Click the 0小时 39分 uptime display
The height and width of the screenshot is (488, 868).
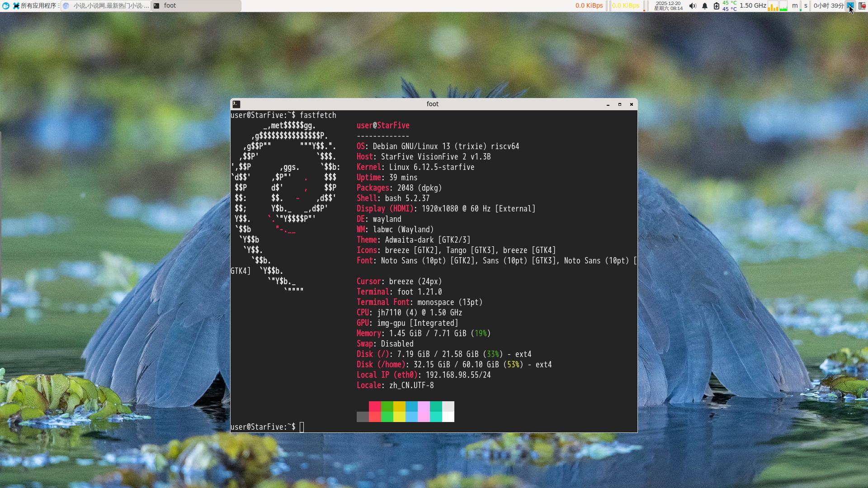pos(828,6)
